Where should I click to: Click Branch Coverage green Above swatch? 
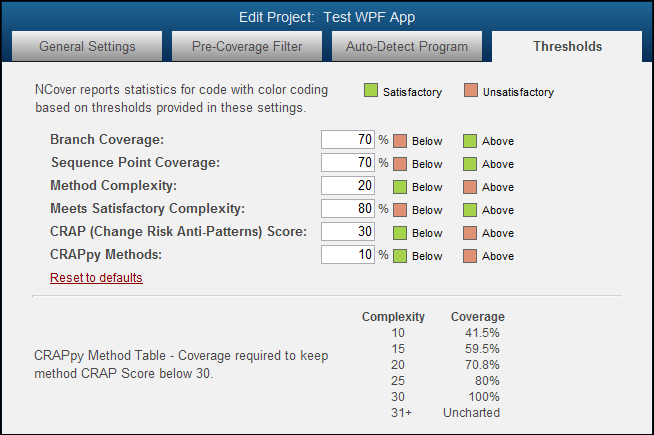pos(470,141)
